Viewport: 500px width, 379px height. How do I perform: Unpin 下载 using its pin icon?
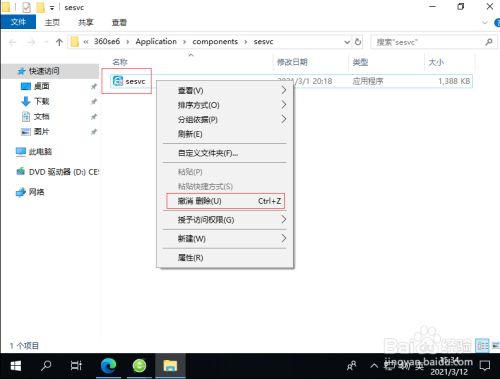94,101
